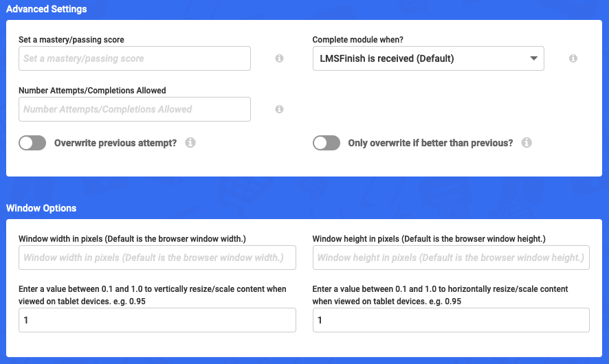Image resolution: width=609 pixels, height=364 pixels.
Task: Click the Advanced Settings section heading
Action: click(46, 10)
